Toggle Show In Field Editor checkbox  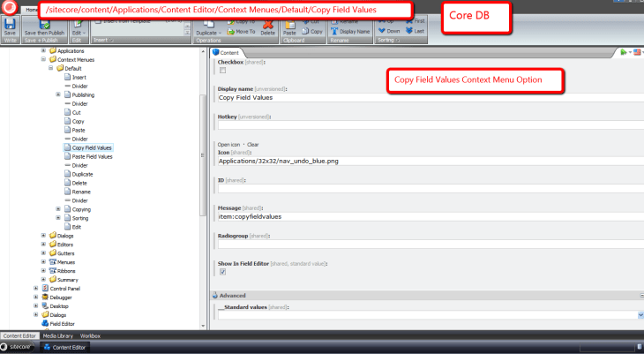tap(222, 272)
